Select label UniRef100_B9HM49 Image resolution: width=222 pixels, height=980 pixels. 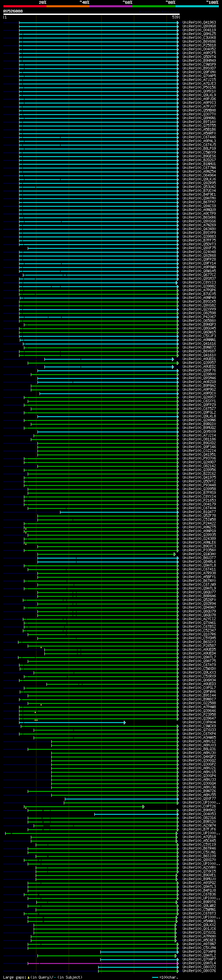tap(199, 60)
